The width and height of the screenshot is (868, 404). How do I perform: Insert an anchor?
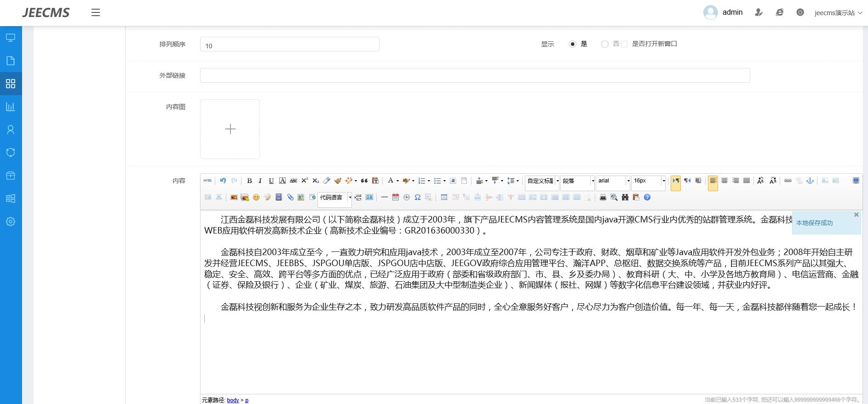click(x=810, y=181)
